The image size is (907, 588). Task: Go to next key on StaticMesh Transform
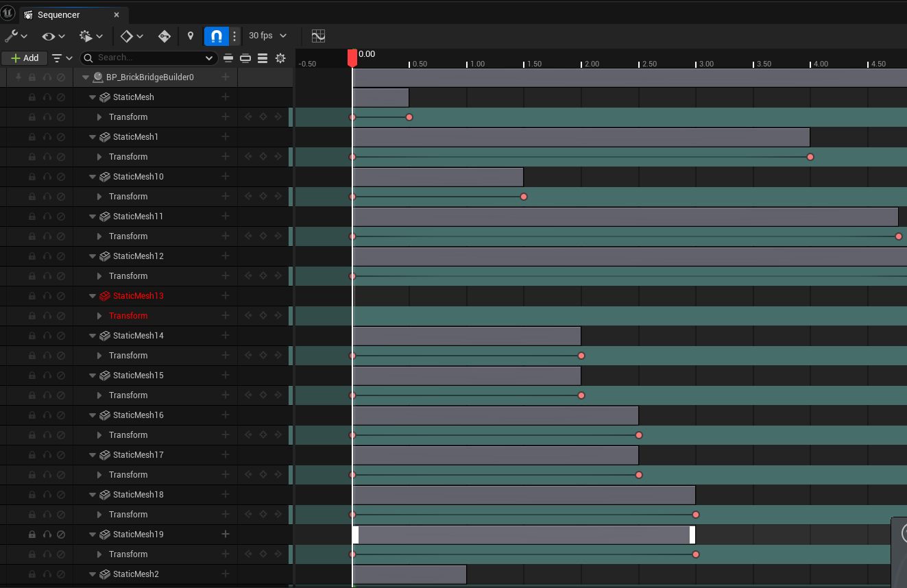(x=278, y=117)
